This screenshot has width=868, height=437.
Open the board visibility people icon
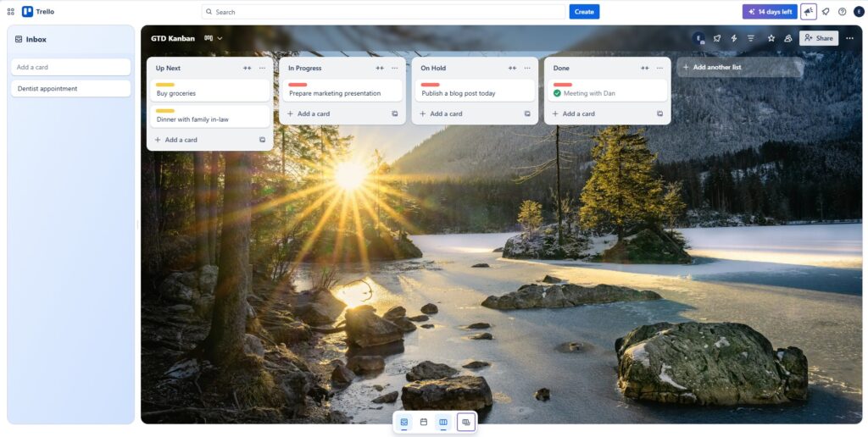pos(788,38)
